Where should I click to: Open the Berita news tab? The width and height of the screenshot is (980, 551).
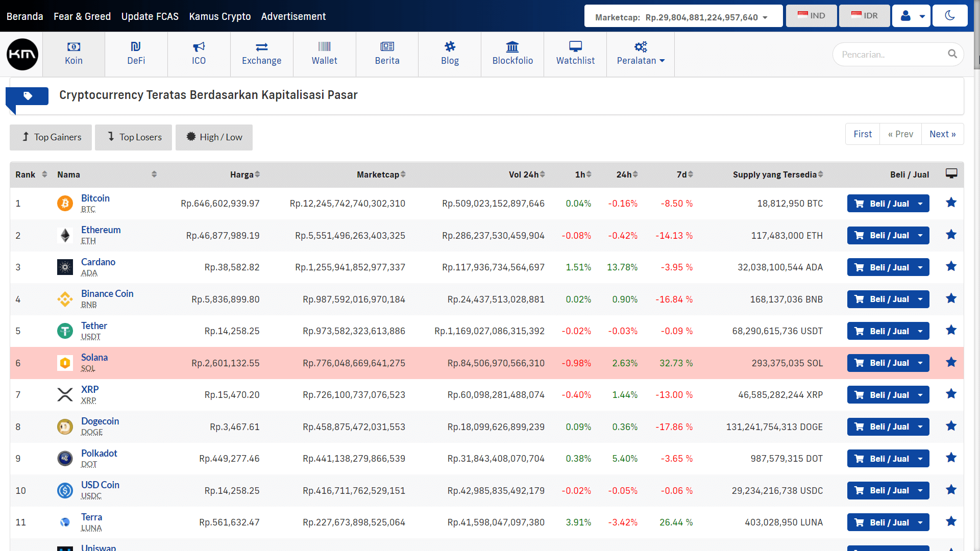(387, 55)
